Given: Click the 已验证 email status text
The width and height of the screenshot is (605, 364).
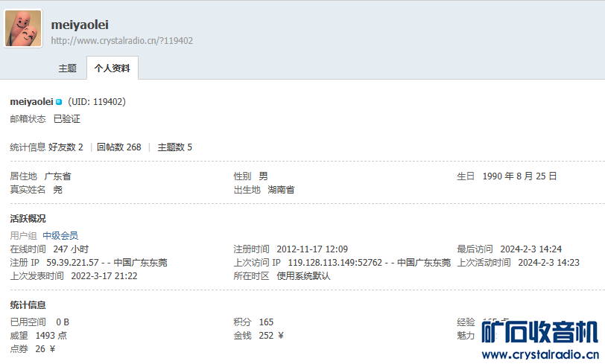Looking at the screenshot, I should click(66, 119).
